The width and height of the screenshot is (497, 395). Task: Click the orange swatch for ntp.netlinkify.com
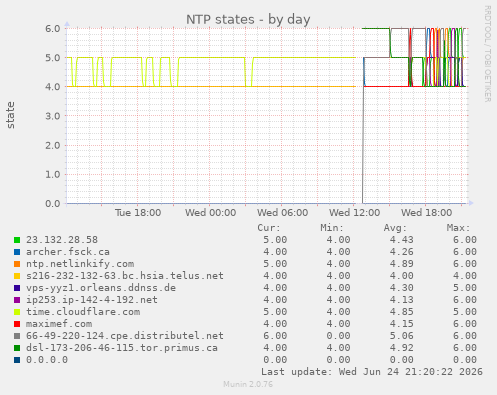click(x=17, y=264)
